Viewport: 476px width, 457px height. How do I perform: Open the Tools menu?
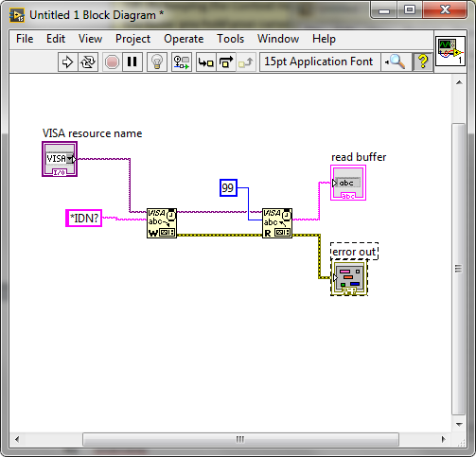tap(230, 39)
